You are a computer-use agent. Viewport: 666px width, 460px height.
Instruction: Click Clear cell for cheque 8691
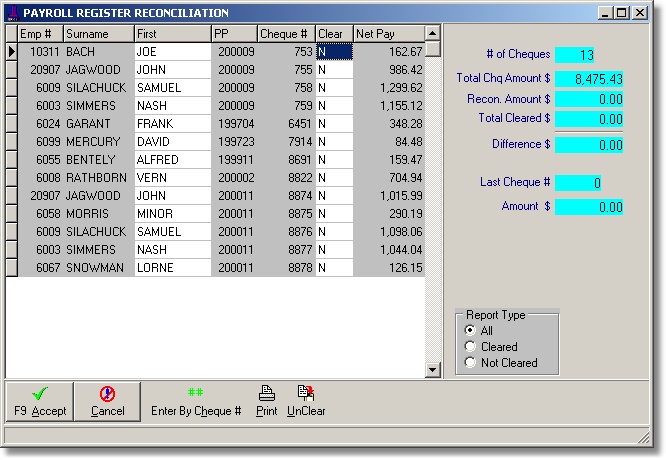334,160
